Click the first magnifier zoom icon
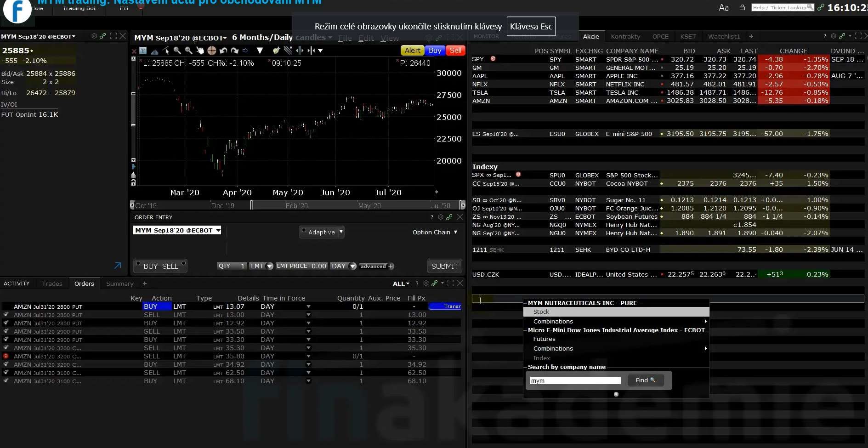The width and height of the screenshot is (868, 448). click(x=177, y=51)
